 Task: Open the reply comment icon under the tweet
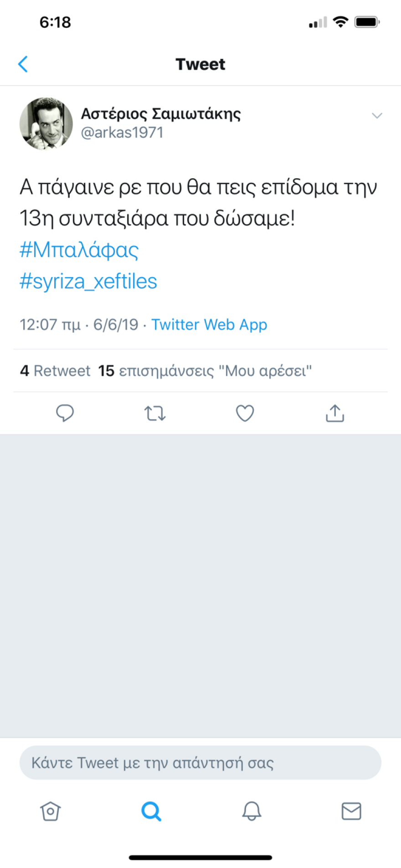65,413
